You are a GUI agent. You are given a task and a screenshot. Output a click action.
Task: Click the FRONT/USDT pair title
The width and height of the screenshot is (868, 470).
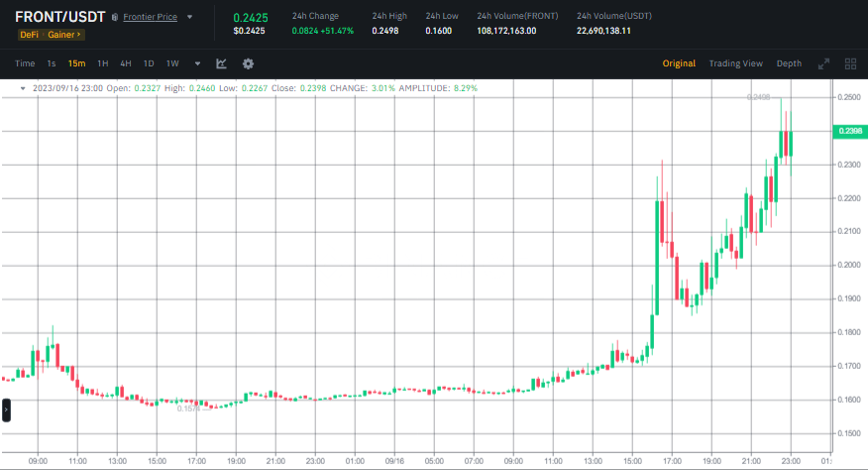click(59, 17)
